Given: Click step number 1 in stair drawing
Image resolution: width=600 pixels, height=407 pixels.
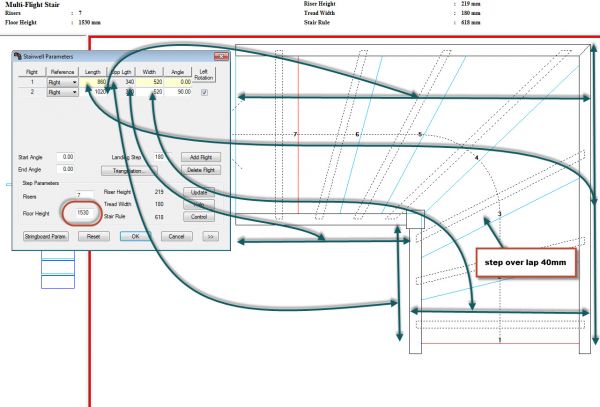Looking at the screenshot, I should (x=499, y=340).
